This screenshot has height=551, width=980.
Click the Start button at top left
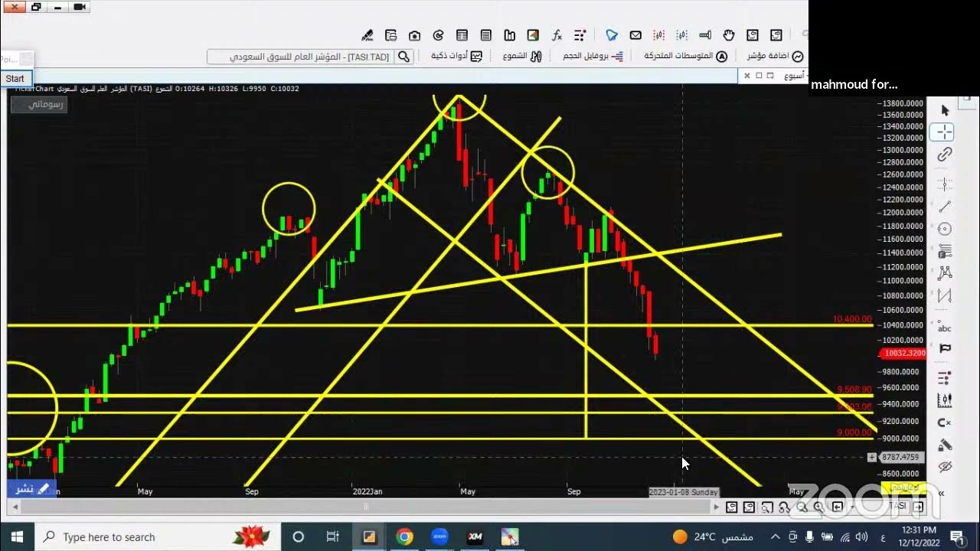click(x=15, y=78)
